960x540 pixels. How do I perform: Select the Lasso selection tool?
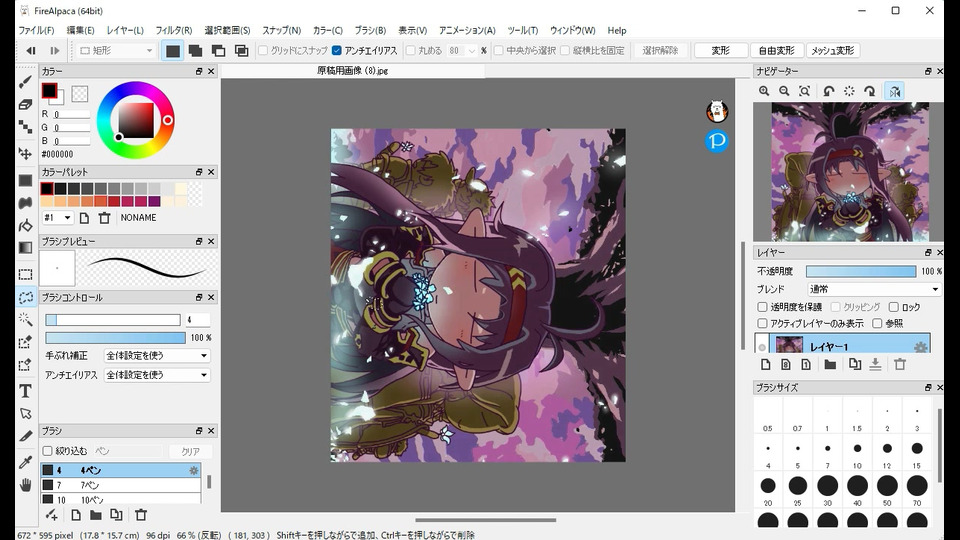25,297
